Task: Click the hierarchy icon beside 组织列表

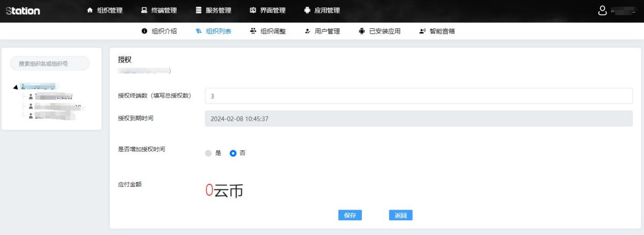Action: (x=198, y=31)
